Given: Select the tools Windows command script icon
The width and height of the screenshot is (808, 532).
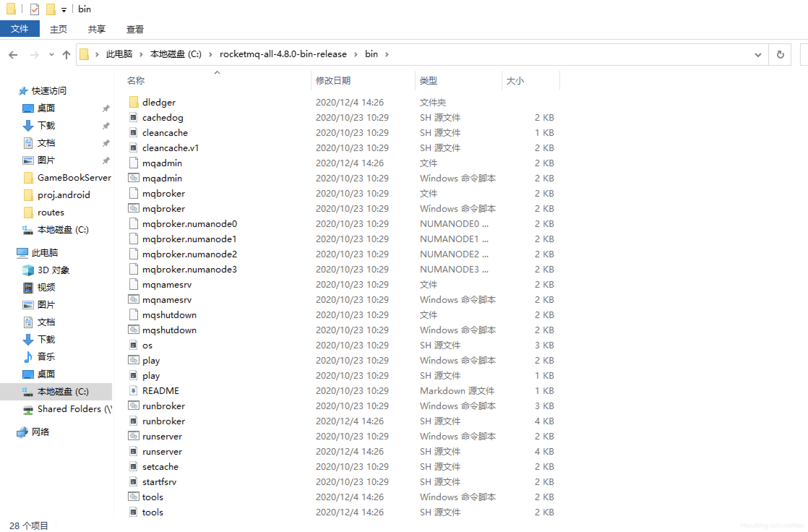Looking at the screenshot, I should point(134,497).
